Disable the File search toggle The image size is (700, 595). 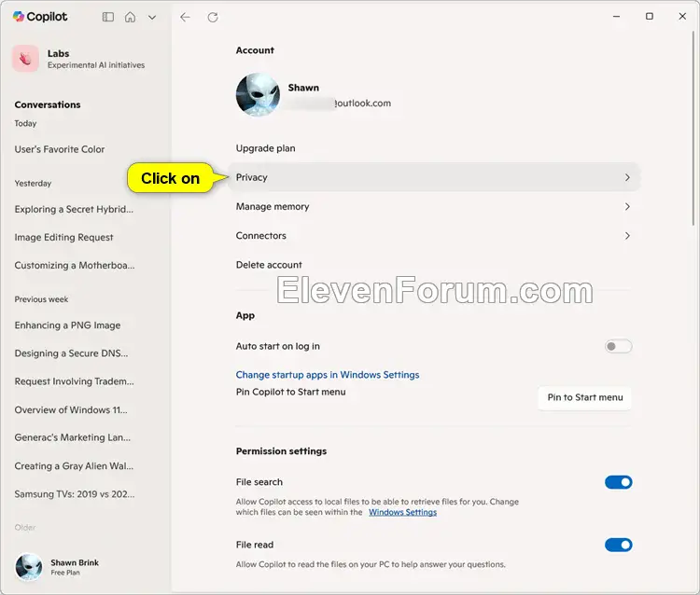tap(618, 482)
